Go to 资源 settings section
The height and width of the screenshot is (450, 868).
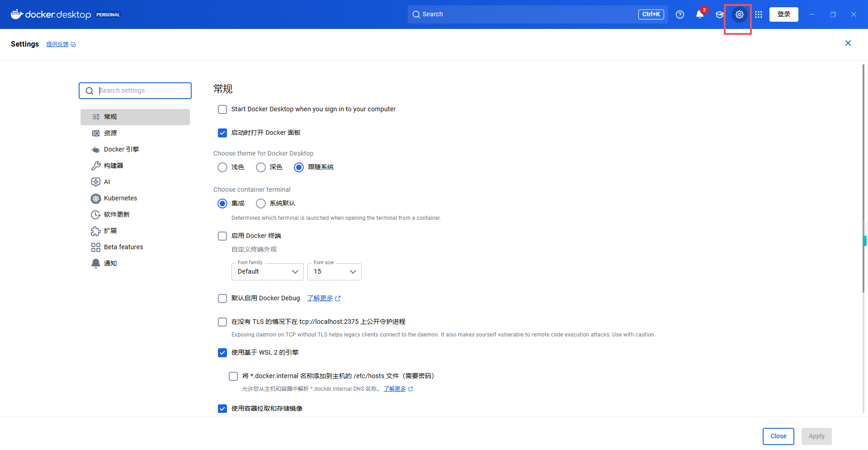click(135, 133)
